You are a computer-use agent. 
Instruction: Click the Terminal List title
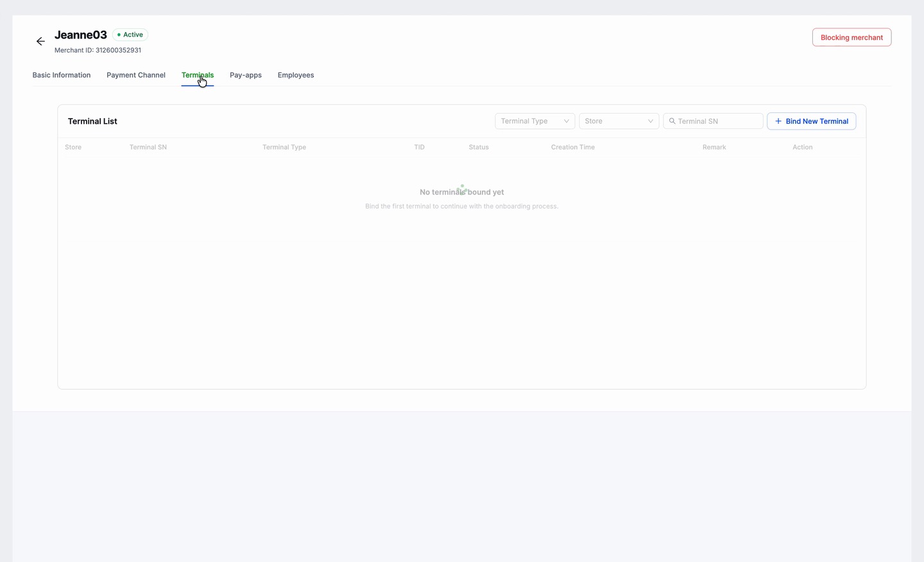click(92, 121)
